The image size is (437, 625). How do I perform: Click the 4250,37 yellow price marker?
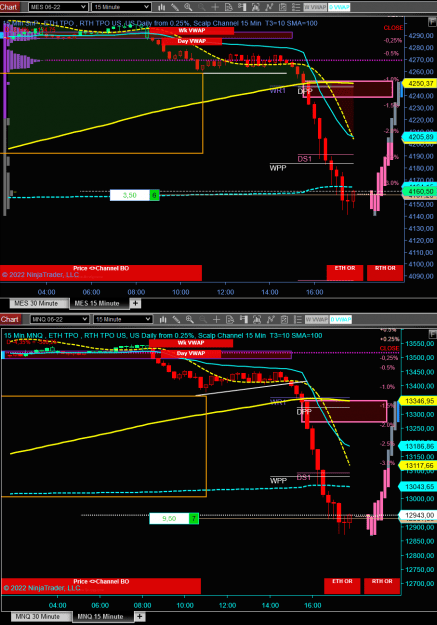click(420, 84)
